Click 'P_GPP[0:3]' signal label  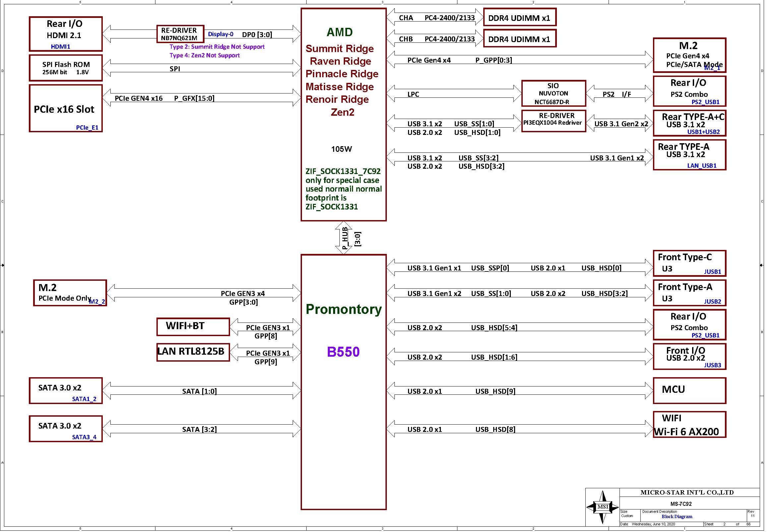494,60
